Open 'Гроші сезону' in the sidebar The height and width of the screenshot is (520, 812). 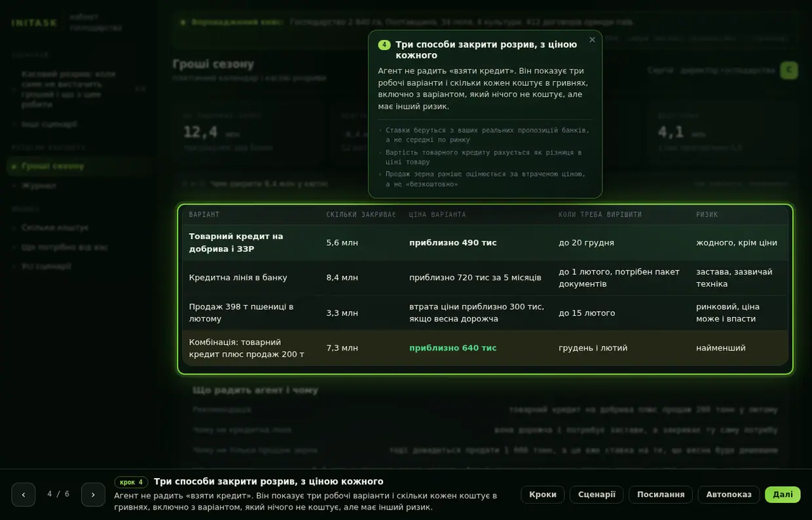[79, 166]
